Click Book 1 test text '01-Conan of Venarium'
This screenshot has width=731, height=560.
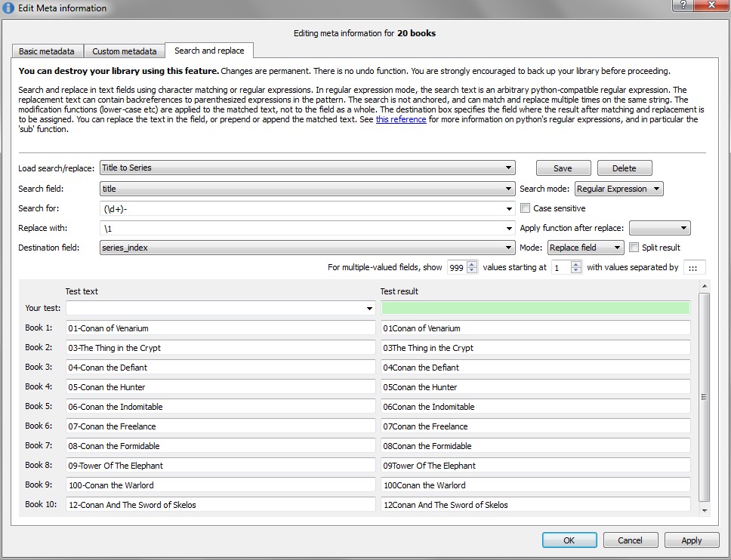pos(221,328)
